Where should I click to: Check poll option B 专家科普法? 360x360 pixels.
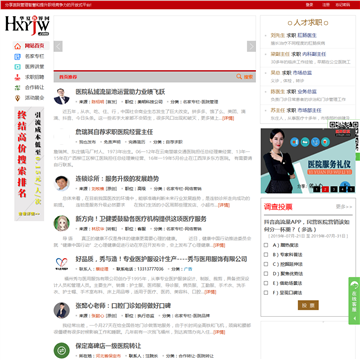point(266,254)
